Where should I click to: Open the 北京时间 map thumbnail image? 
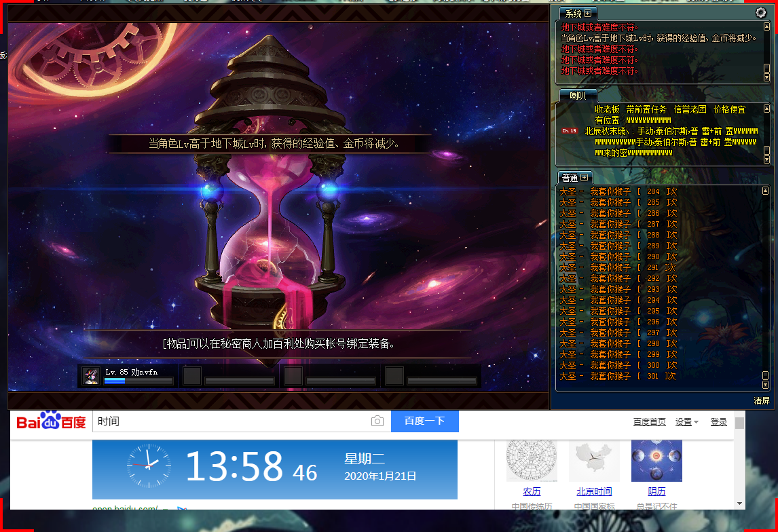[594, 461]
